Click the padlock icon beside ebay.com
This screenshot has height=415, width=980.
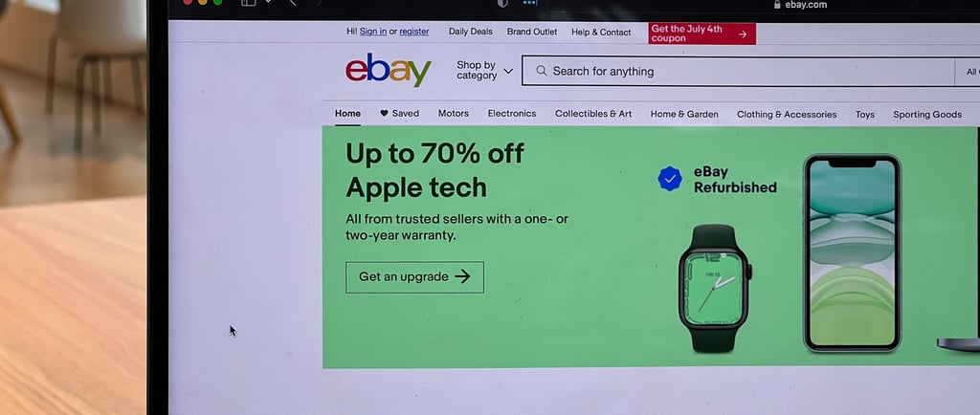(777, 5)
